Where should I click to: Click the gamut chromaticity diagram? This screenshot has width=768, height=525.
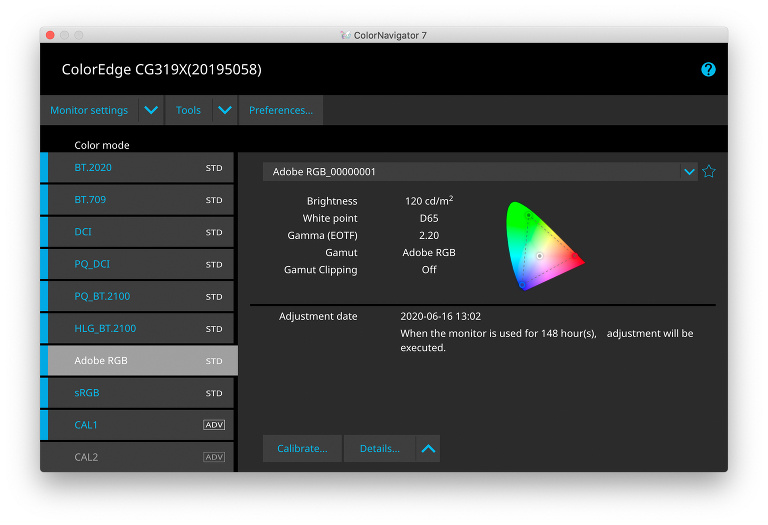[x=545, y=246]
